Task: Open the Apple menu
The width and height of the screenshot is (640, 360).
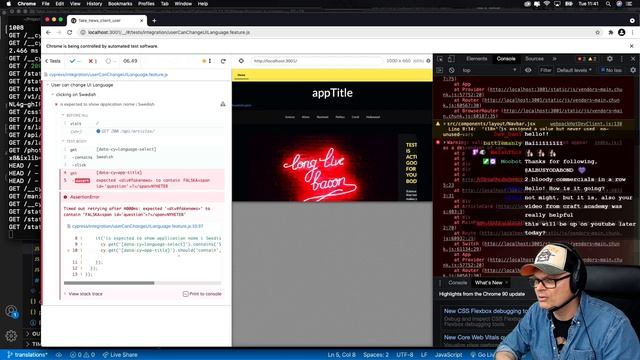Action: [x=9, y=4]
